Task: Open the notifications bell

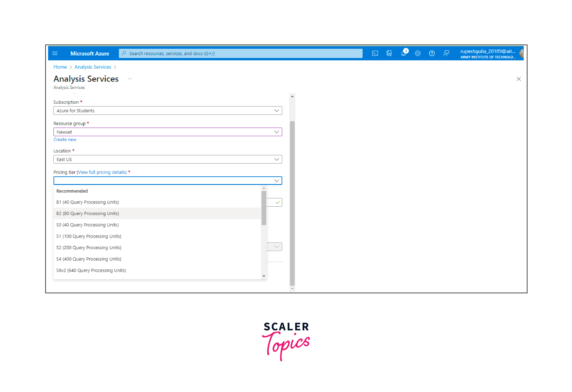Action: [x=403, y=53]
